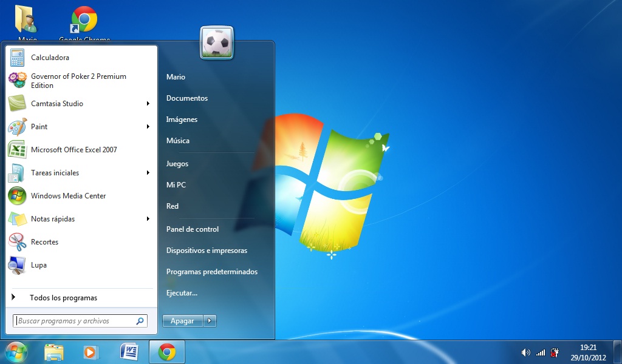Viewport: 622px width, 364px height.
Task: Open Microsoft Office Excel 2007
Action: tap(73, 150)
